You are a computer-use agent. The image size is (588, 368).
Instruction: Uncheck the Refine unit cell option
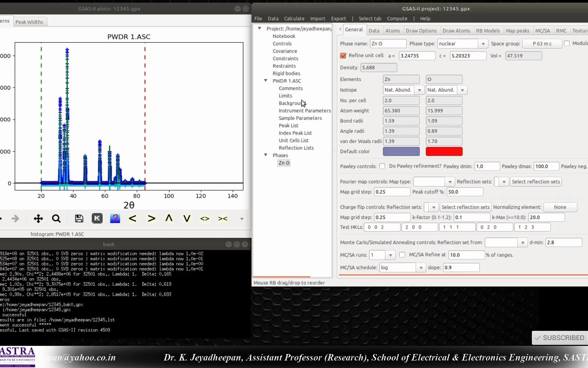tap(343, 56)
